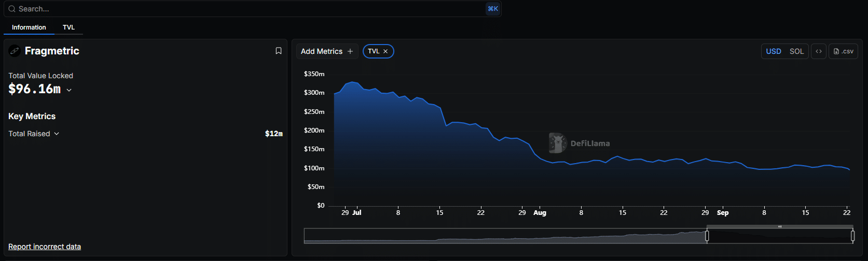868x261 pixels.
Task: Switch to the Information tab
Action: pos(29,27)
